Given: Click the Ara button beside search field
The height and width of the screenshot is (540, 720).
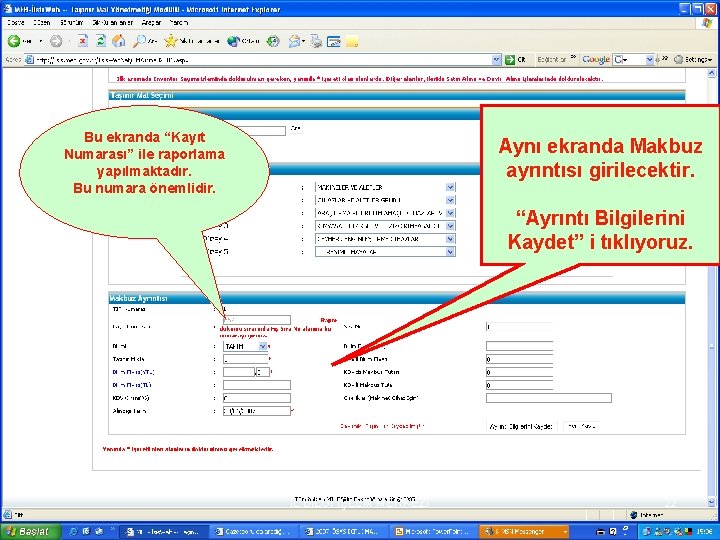Looking at the screenshot, I should [296, 129].
